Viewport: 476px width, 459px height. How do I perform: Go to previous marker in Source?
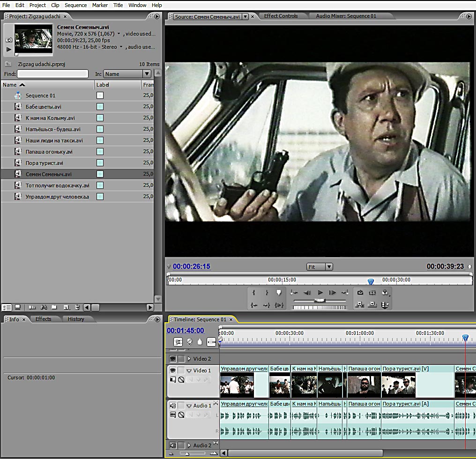(x=294, y=293)
